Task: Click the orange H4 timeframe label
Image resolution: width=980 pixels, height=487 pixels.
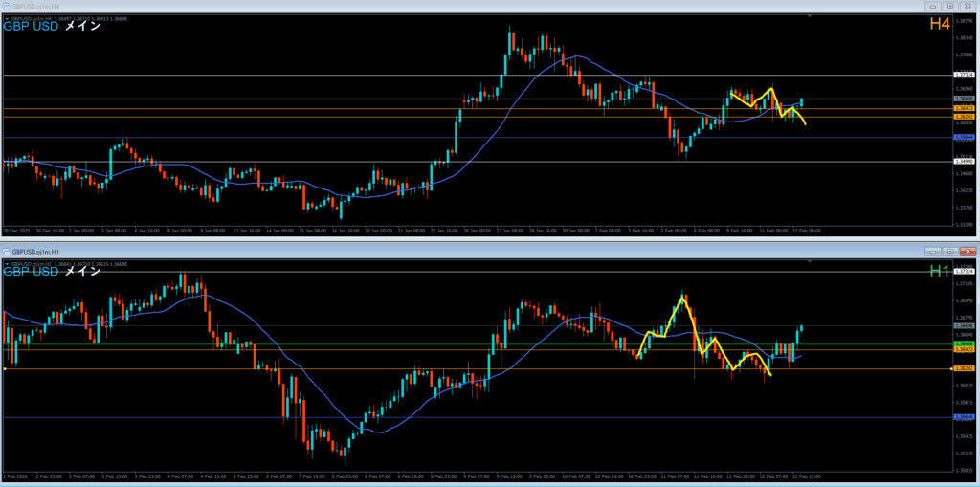Action: click(940, 24)
